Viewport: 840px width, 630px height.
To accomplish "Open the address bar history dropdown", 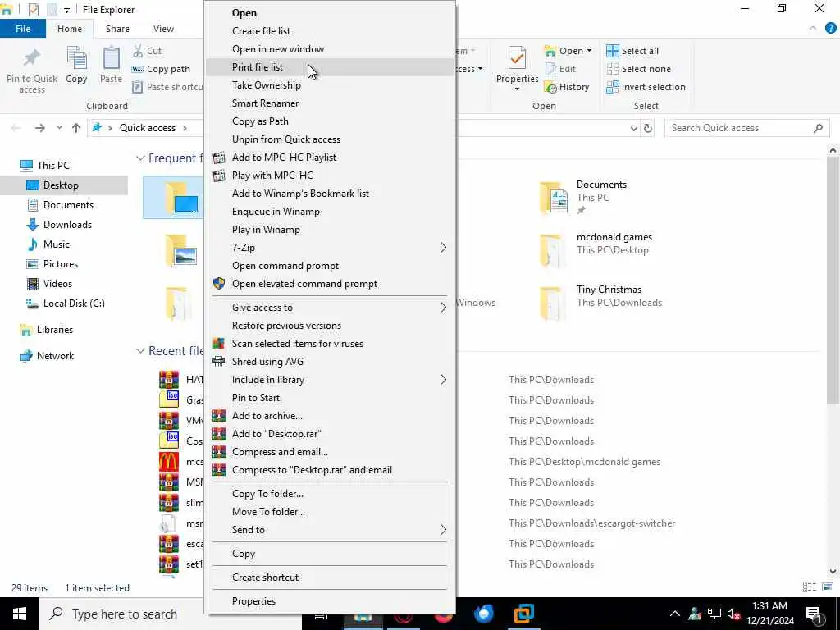I will (634, 128).
